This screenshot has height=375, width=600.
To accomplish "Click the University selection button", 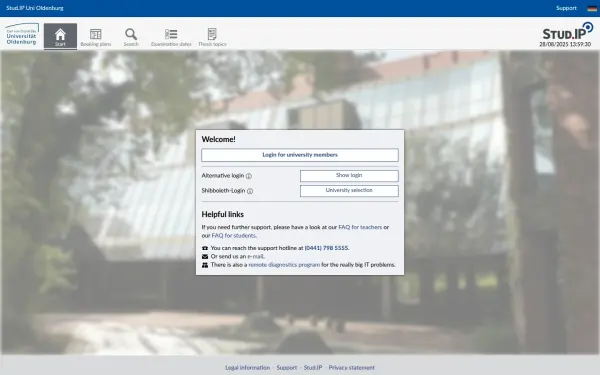I will tap(349, 191).
